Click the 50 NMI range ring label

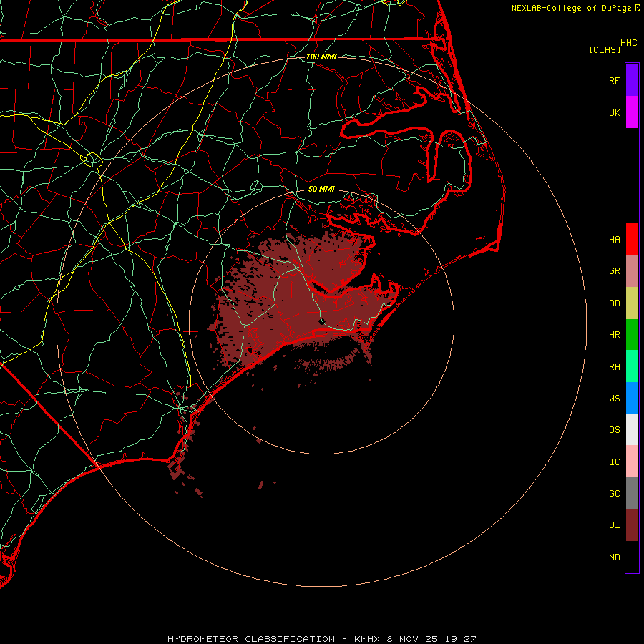pyautogui.click(x=321, y=189)
